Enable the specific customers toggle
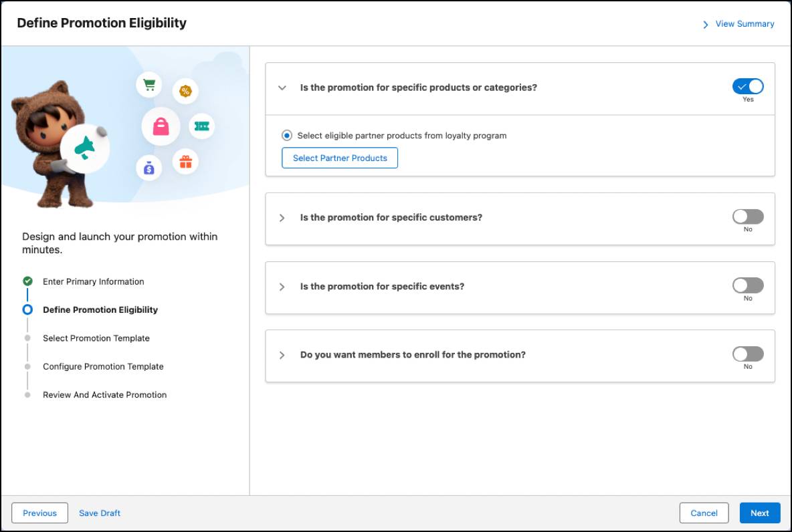The width and height of the screenshot is (792, 532). (748, 217)
